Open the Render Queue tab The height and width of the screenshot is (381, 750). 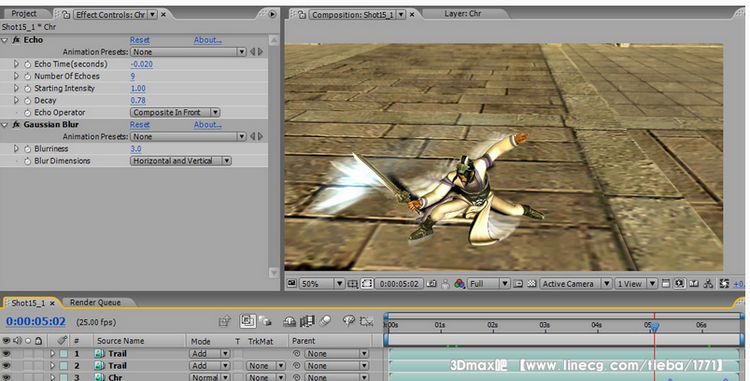(x=95, y=302)
